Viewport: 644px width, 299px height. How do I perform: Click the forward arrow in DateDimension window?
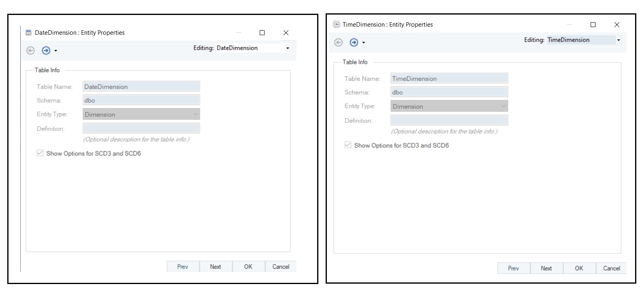pyautogui.click(x=46, y=51)
